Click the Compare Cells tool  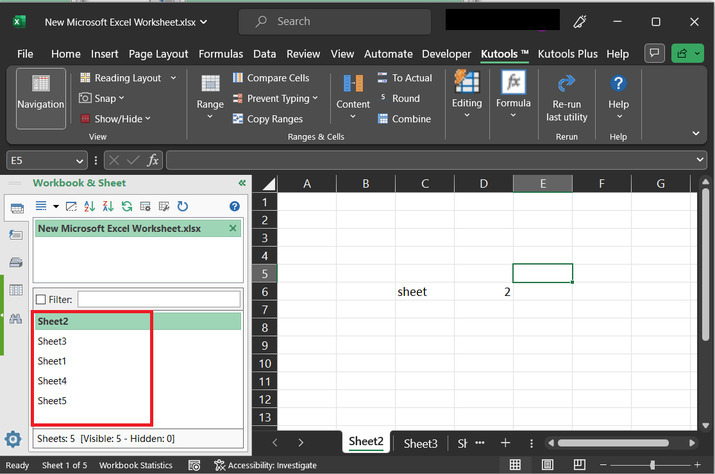click(270, 78)
